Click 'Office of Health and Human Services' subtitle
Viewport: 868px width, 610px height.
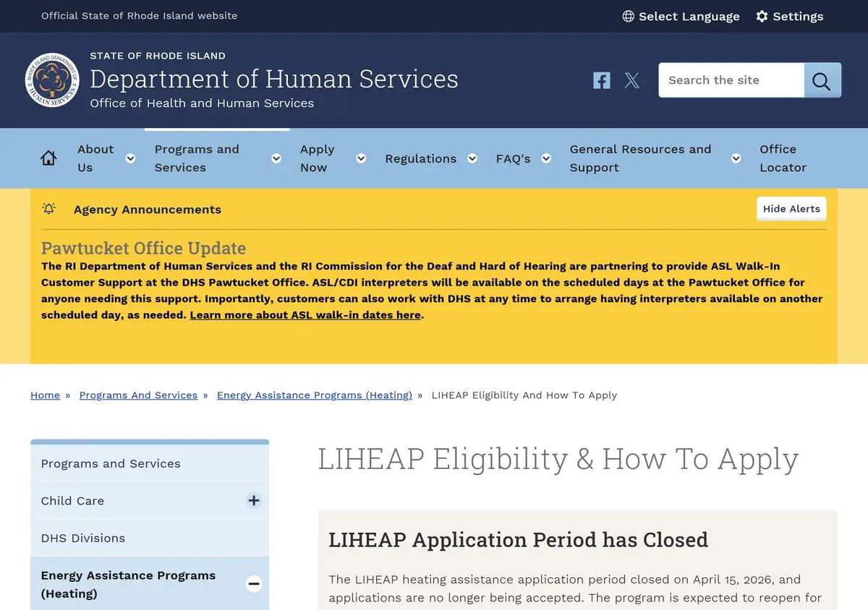point(202,103)
